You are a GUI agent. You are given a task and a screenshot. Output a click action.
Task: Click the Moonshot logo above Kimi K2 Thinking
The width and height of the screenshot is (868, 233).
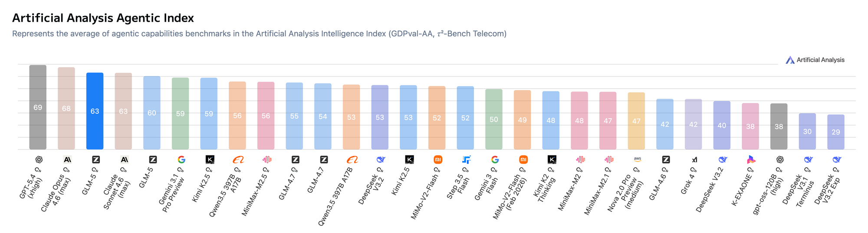point(552,160)
